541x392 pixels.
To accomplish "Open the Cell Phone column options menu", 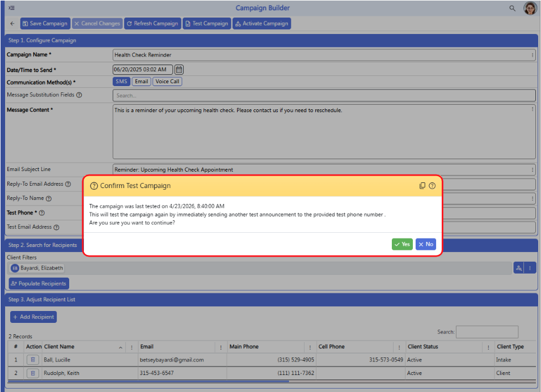I will [x=399, y=347].
